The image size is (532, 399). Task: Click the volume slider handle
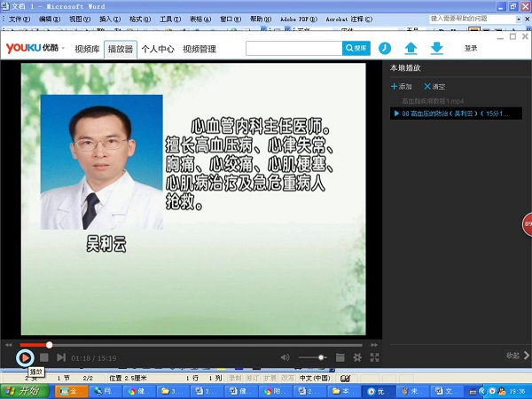point(321,357)
